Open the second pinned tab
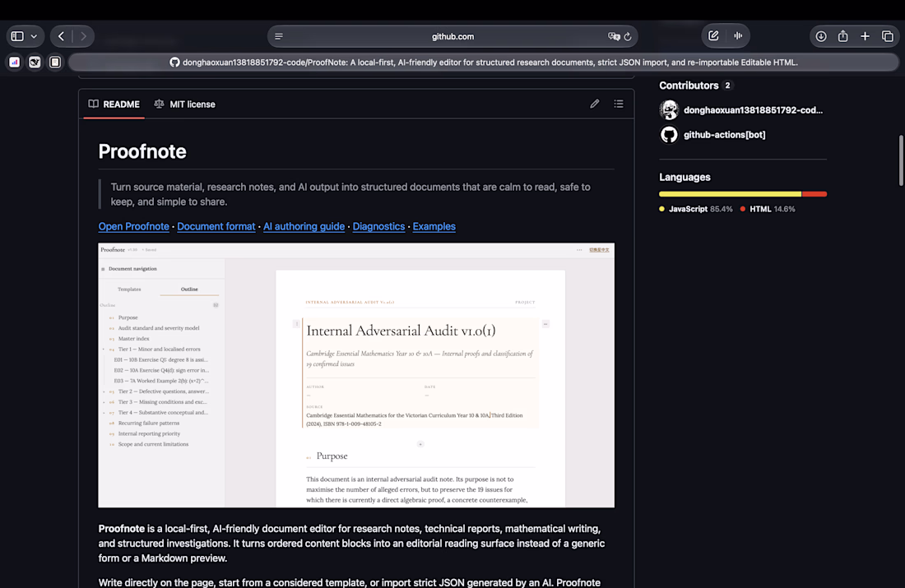905x588 pixels. pos(35,62)
